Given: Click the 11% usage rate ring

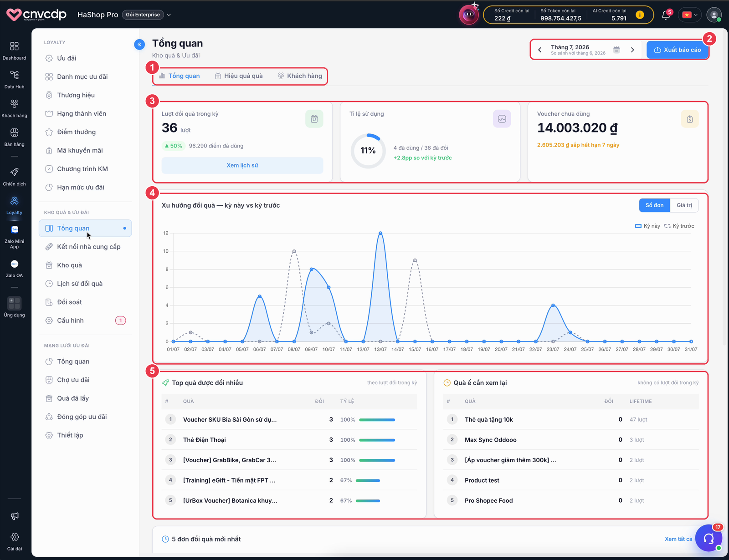Looking at the screenshot, I should [368, 151].
